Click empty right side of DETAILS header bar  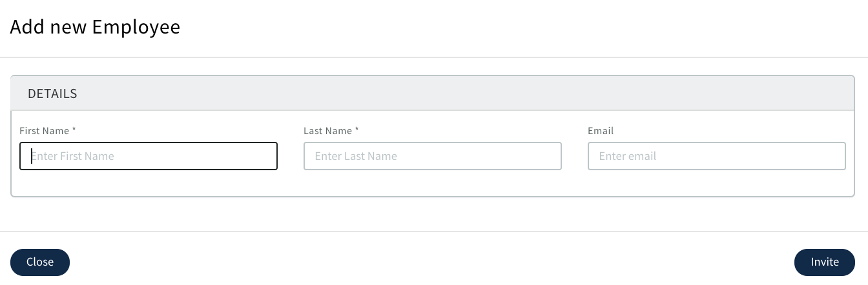581,93
